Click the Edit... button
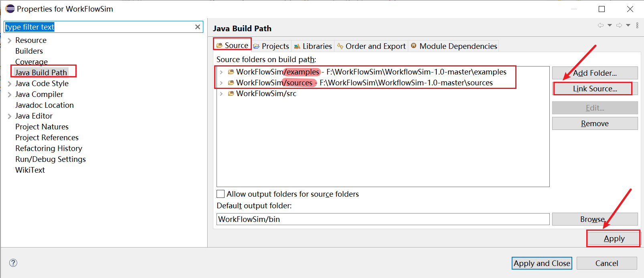Image resolution: width=644 pixels, height=278 pixels. (595, 108)
